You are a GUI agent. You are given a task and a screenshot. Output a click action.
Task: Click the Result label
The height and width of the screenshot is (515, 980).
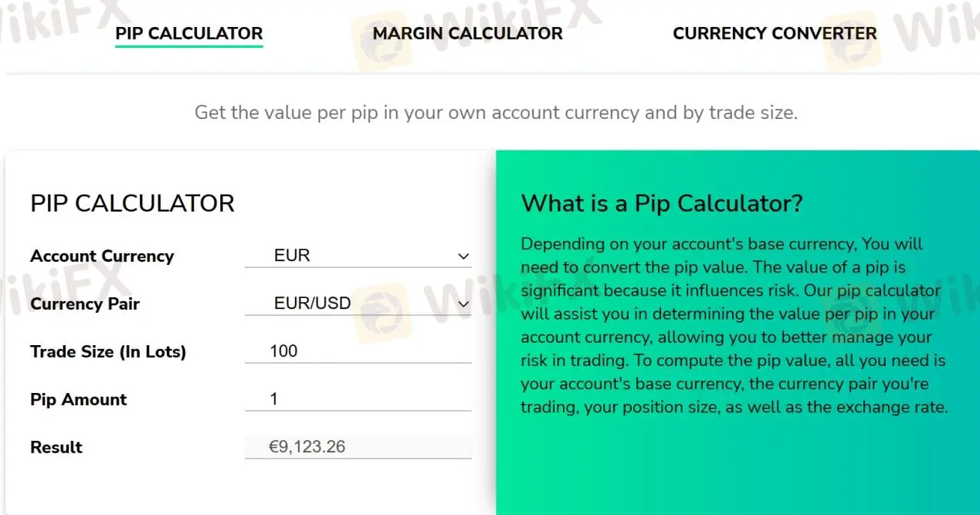[x=56, y=447]
